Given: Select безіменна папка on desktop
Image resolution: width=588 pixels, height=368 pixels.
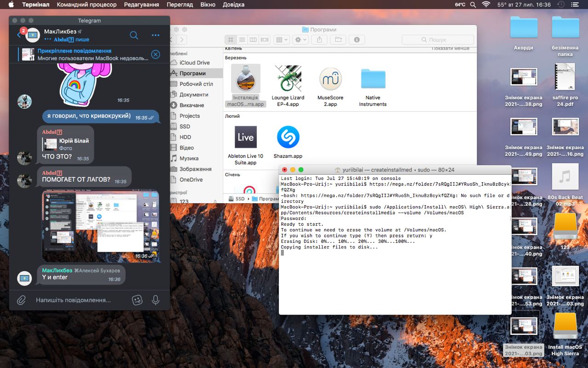Looking at the screenshot, I should coord(565,28).
